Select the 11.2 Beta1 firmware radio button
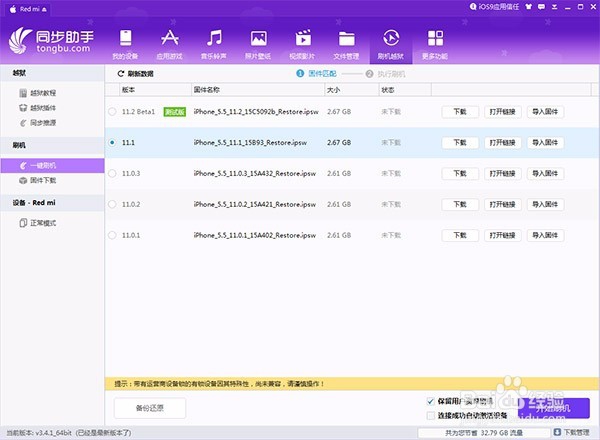The width and height of the screenshot is (600, 440). tap(112, 112)
